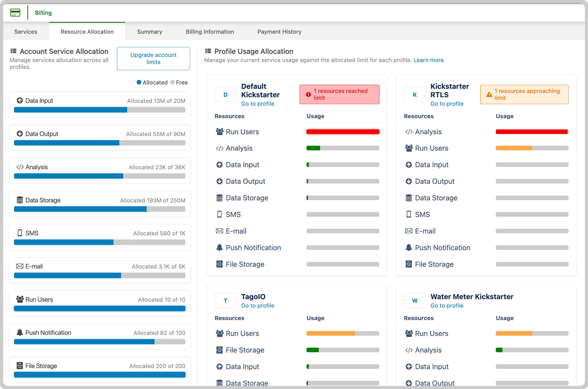Click the Data Output icon in Kickstarter RTLS
Image resolution: width=588 pixels, height=389 pixels.
[409, 181]
